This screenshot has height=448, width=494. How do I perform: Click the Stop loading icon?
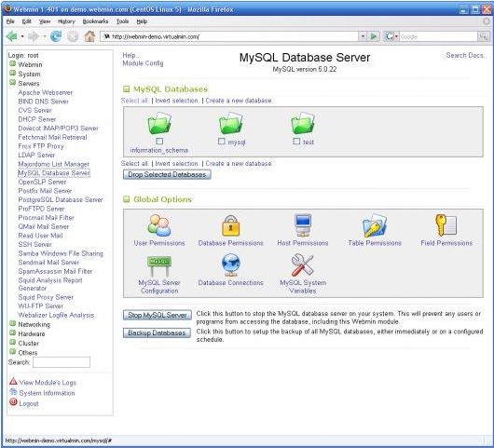pyautogui.click(x=73, y=36)
